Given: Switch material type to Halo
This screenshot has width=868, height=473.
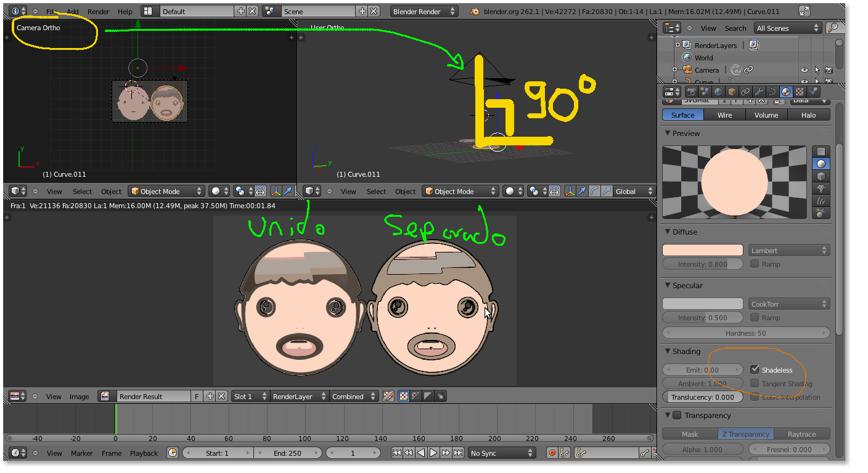Looking at the screenshot, I should pyautogui.click(x=809, y=115).
